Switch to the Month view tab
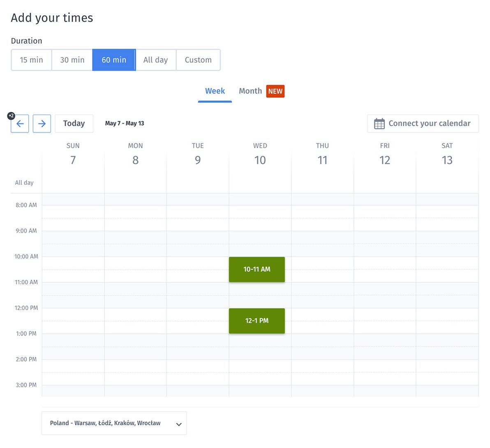This screenshot has width=490, height=448. click(x=250, y=91)
